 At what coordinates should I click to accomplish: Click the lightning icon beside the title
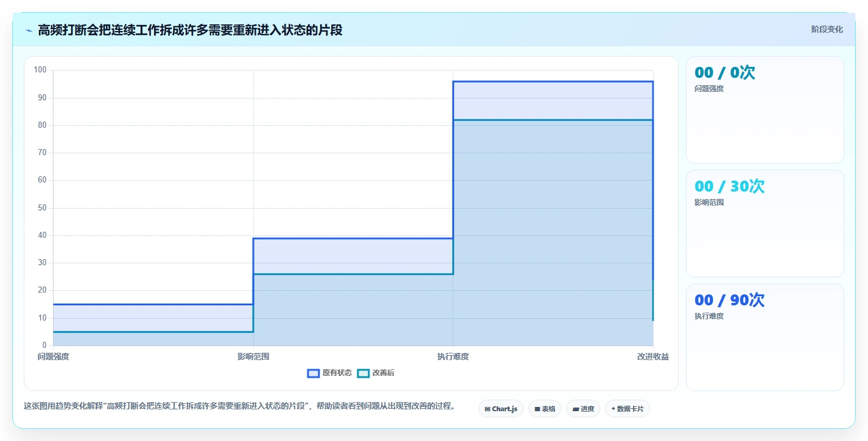29,30
